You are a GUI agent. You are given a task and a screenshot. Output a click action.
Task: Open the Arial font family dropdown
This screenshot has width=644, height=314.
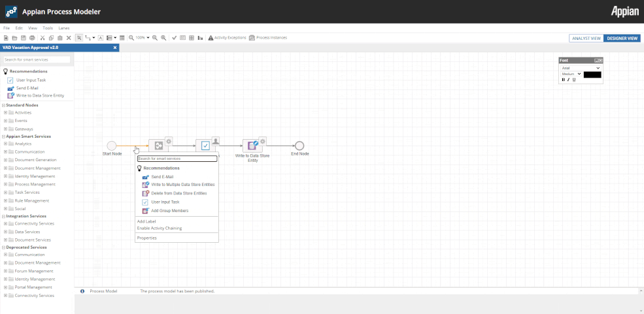pos(580,68)
